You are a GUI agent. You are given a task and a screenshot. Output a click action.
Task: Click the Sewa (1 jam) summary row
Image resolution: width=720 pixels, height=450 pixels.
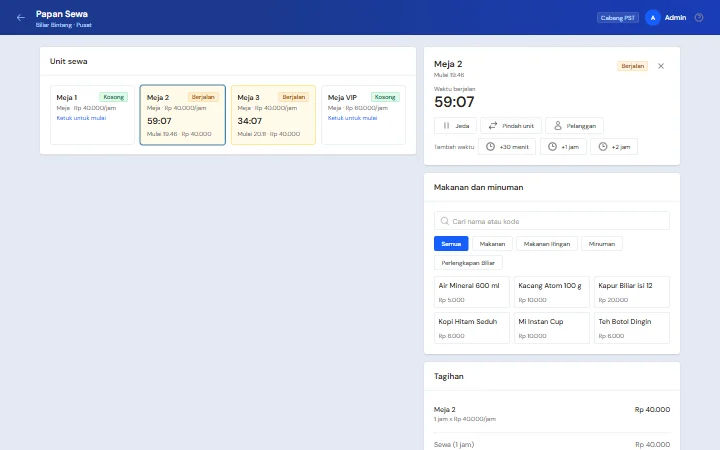coord(551,444)
